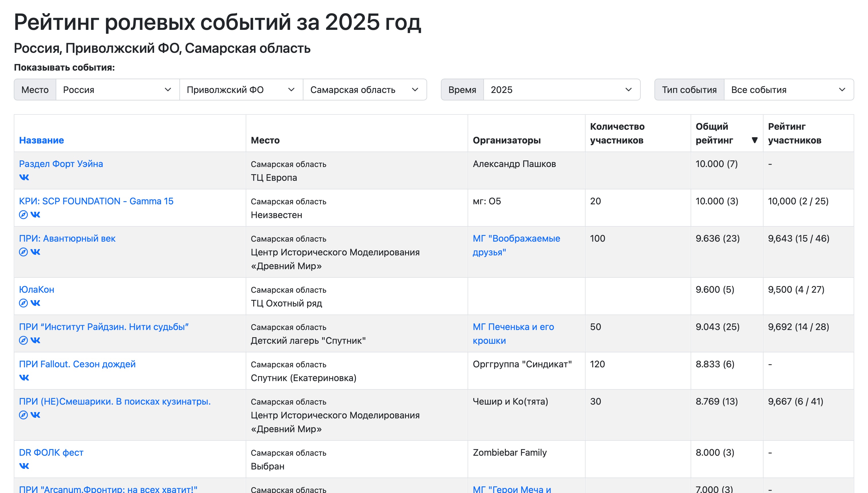Expand the Приволжский ФО district dropdown
This screenshot has width=868, height=493.
click(x=241, y=90)
